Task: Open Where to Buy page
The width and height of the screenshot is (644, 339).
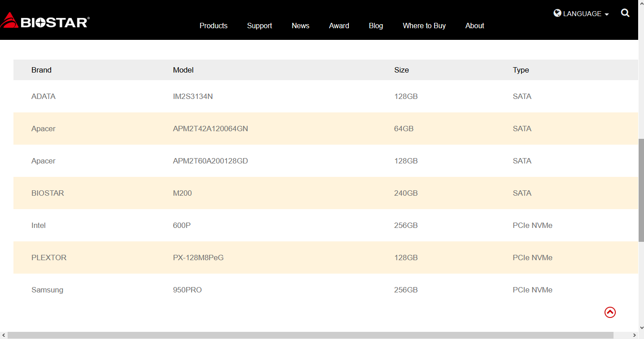Action: tap(424, 26)
